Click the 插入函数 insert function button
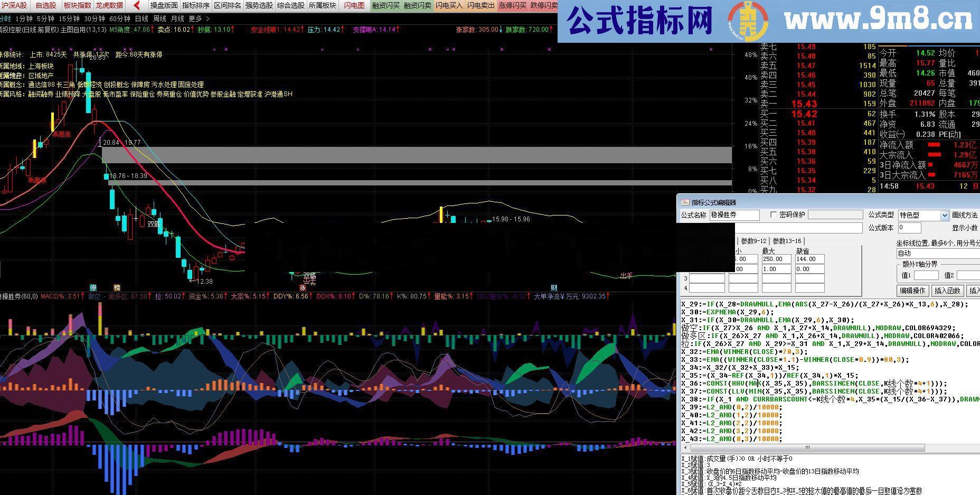980x495 pixels. [949, 291]
